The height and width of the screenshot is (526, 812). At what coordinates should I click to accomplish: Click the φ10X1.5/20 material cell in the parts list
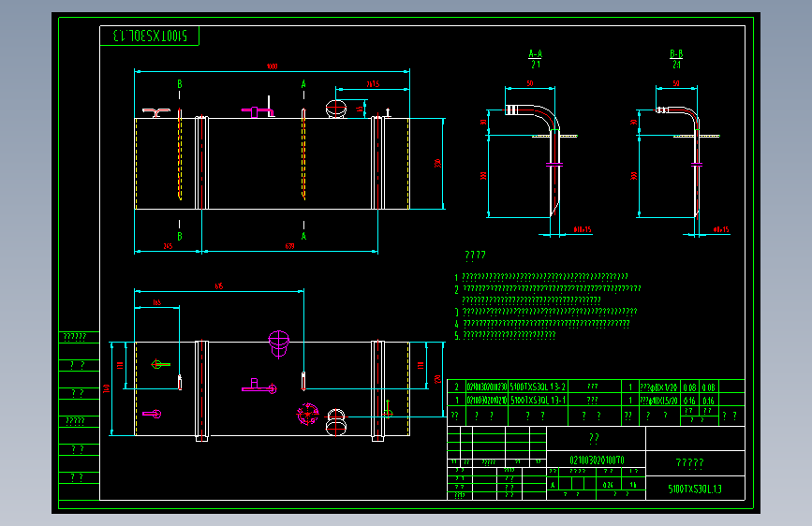[x=658, y=401]
